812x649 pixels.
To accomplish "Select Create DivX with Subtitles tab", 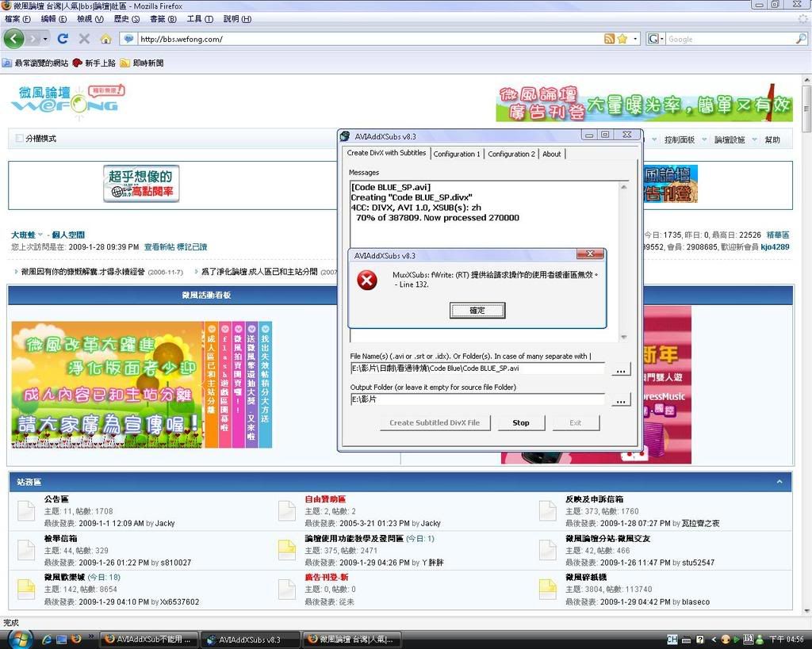I will [386, 153].
